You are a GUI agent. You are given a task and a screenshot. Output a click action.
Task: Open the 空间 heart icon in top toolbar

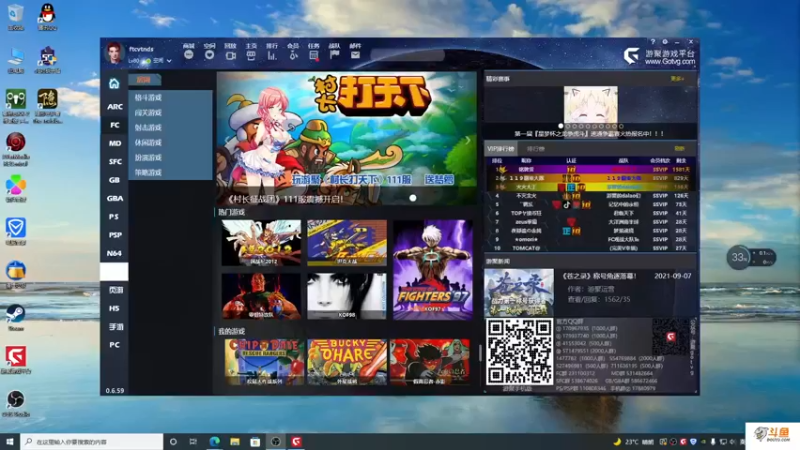(x=209, y=55)
